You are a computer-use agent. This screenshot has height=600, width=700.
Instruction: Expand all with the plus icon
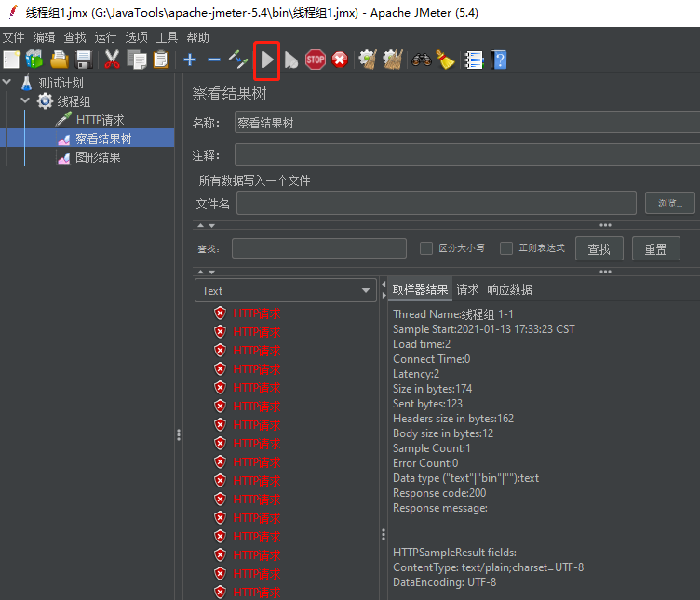[190, 60]
